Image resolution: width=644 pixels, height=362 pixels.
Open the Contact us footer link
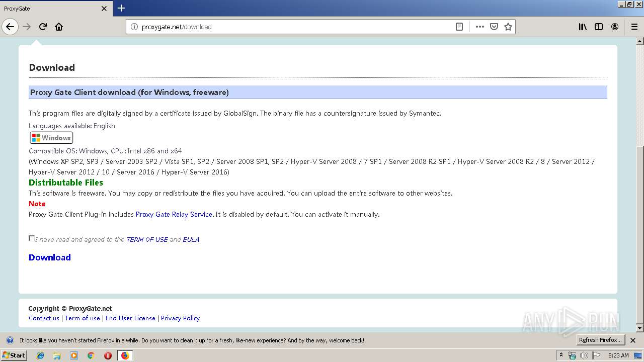(x=44, y=318)
